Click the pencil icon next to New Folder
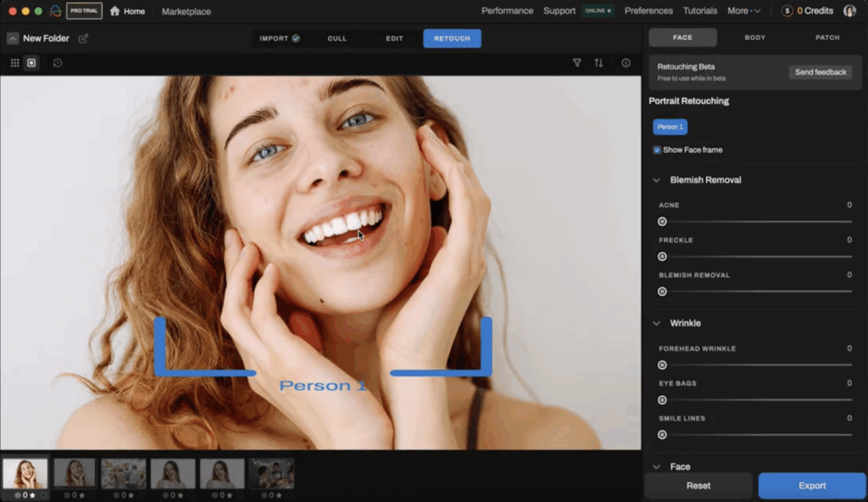This screenshot has width=868, height=502. (x=82, y=38)
